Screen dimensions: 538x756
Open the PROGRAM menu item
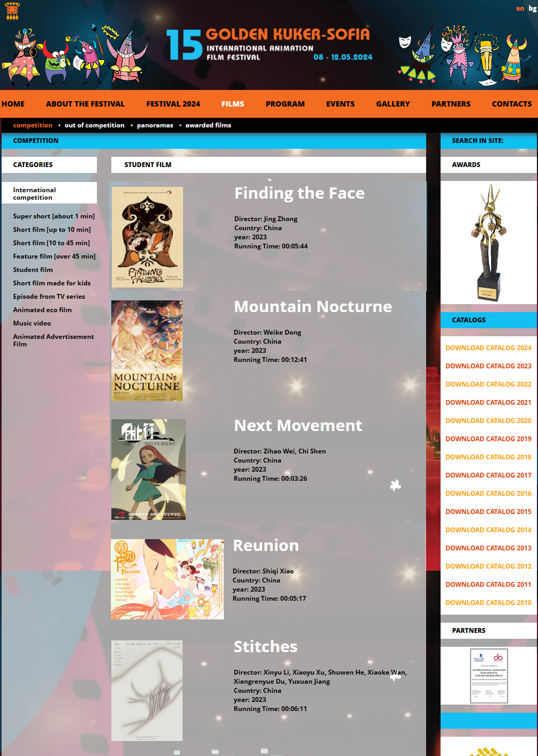[x=285, y=104]
